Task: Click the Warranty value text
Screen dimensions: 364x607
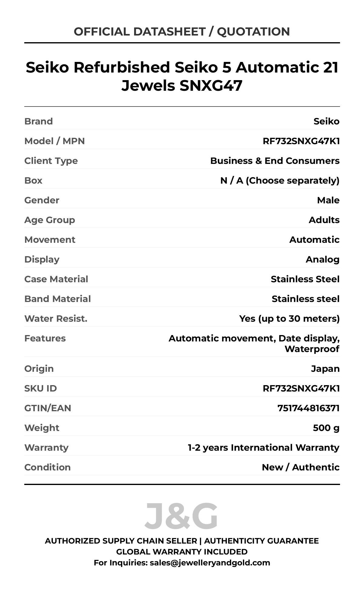Action: coord(263,448)
